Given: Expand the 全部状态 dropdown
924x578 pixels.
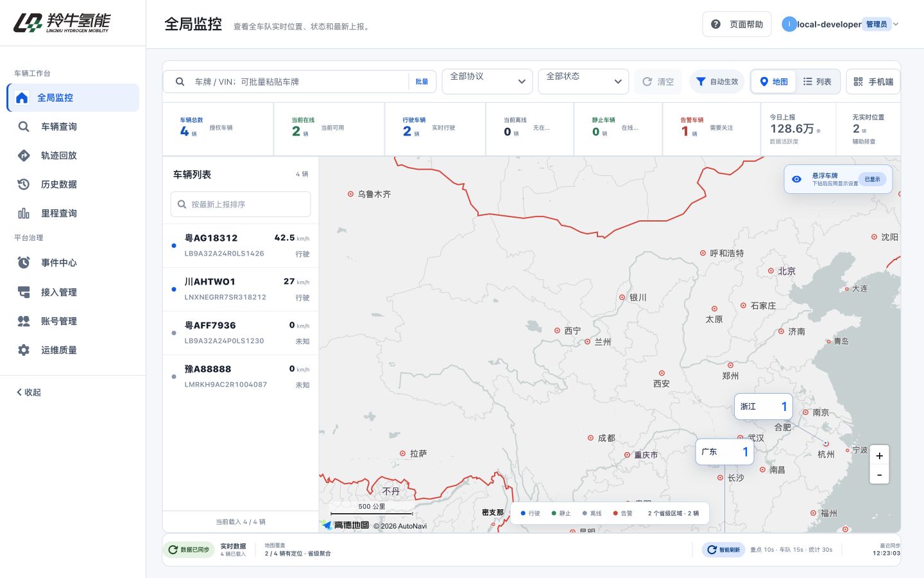Looking at the screenshot, I should [584, 82].
